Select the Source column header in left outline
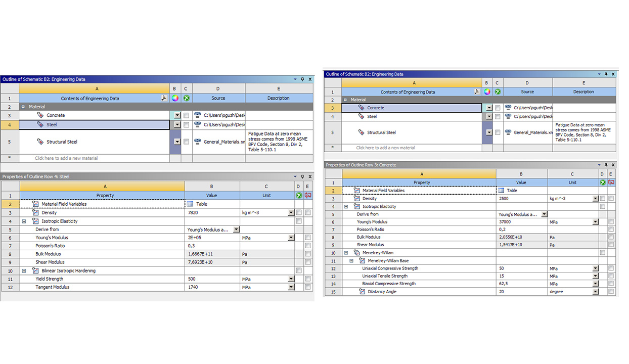The image size is (629, 364). [218, 98]
